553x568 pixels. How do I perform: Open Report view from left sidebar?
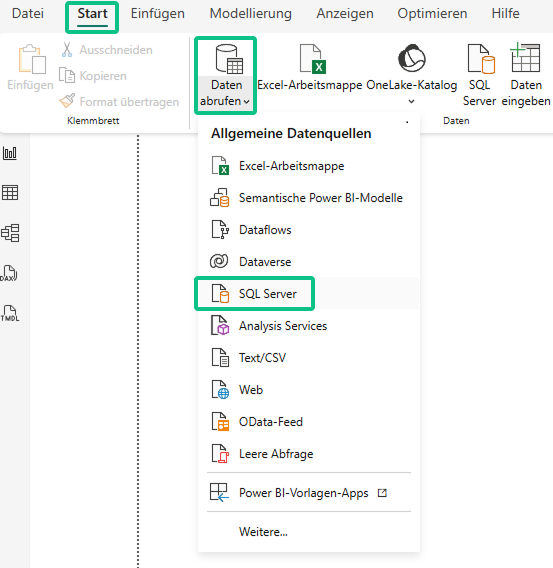10,153
